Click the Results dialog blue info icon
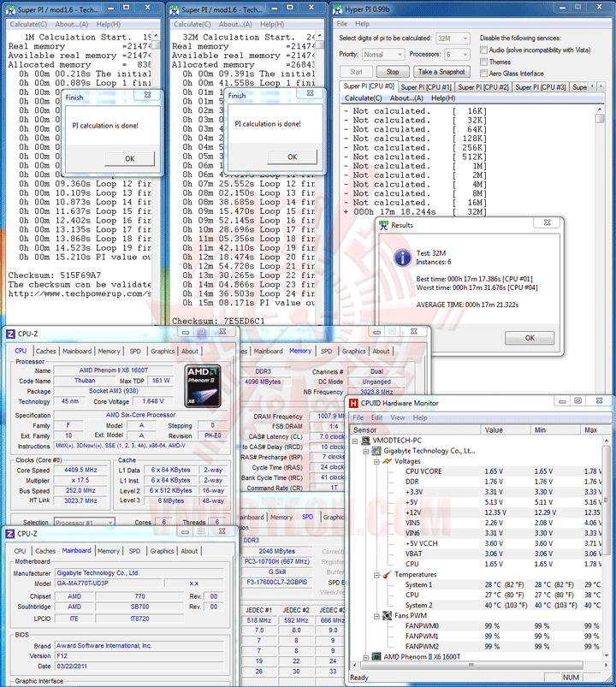This screenshot has height=687, width=616. 403,258
